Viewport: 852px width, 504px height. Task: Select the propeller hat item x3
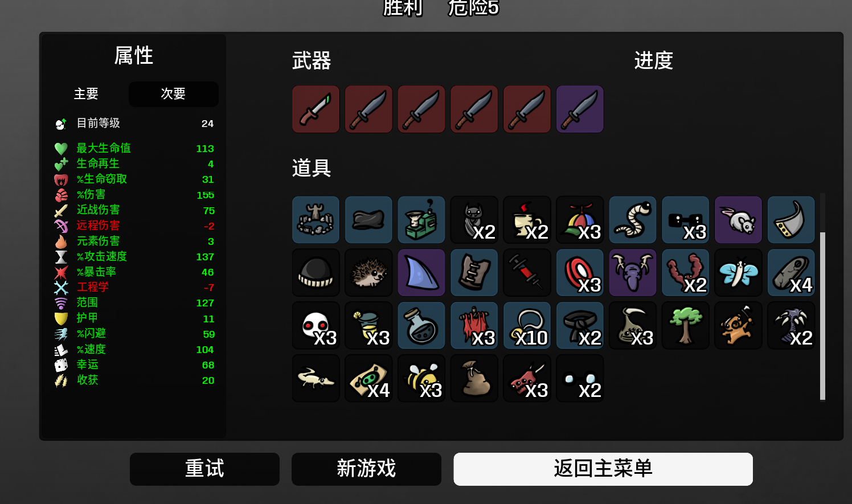coord(580,220)
